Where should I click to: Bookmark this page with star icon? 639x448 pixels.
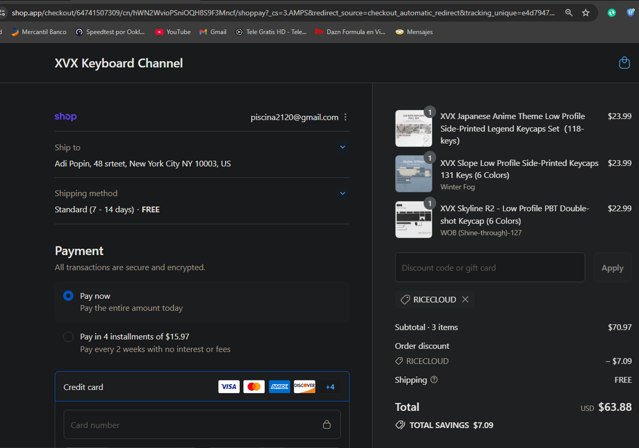tap(586, 13)
